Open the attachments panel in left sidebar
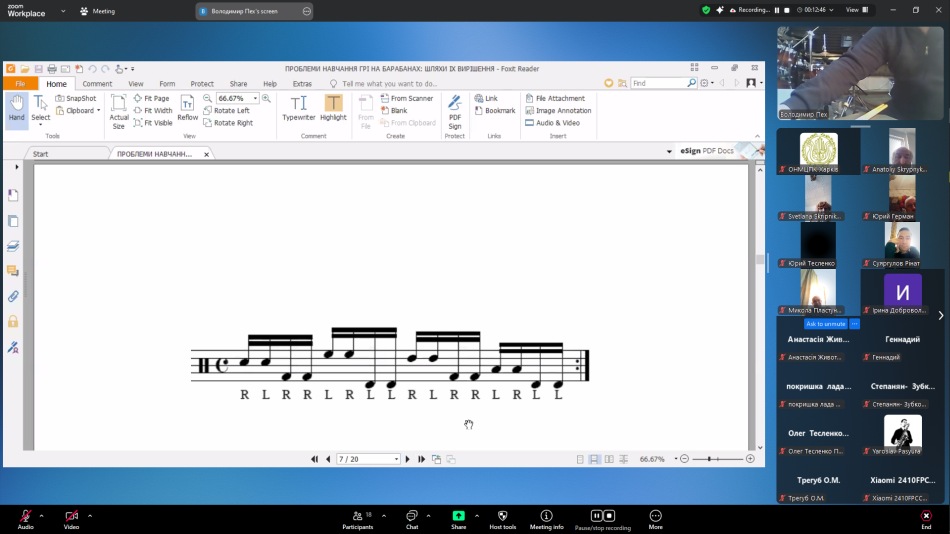950x534 pixels. coord(13,297)
